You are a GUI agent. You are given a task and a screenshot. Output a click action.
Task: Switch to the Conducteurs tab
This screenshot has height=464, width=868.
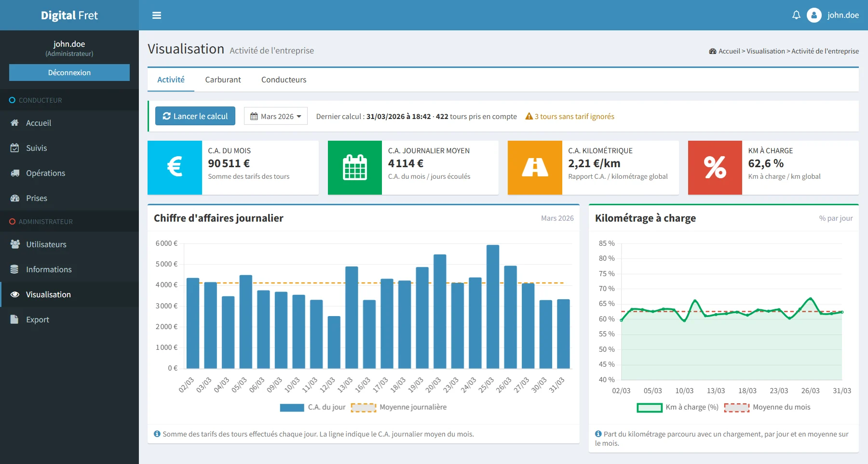tap(284, 80)
